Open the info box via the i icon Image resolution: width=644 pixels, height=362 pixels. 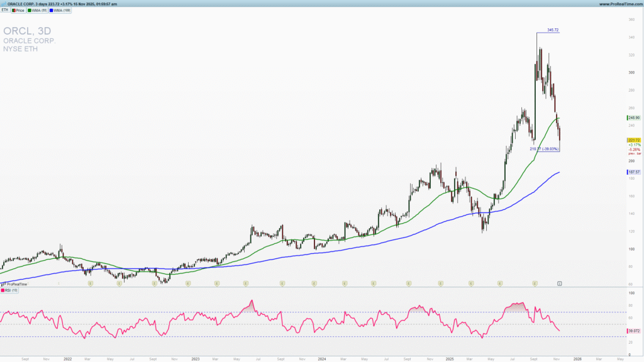558,284
